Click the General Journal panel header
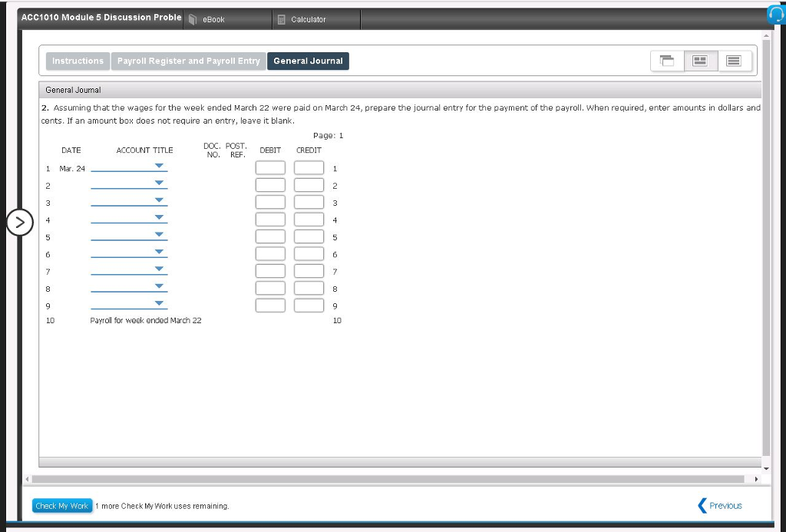Screen dimensions: 786x532 click(x=400, y=90)
